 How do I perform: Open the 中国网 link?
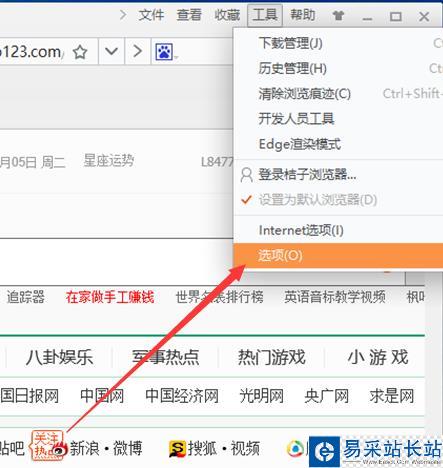102,396
